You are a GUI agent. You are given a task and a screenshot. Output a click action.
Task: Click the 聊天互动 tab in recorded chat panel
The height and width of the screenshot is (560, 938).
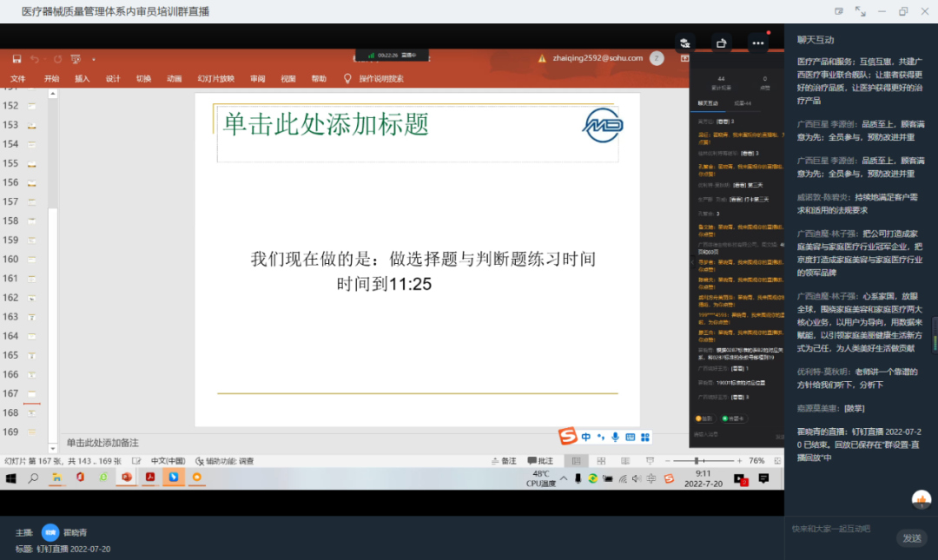coord(708,103)
